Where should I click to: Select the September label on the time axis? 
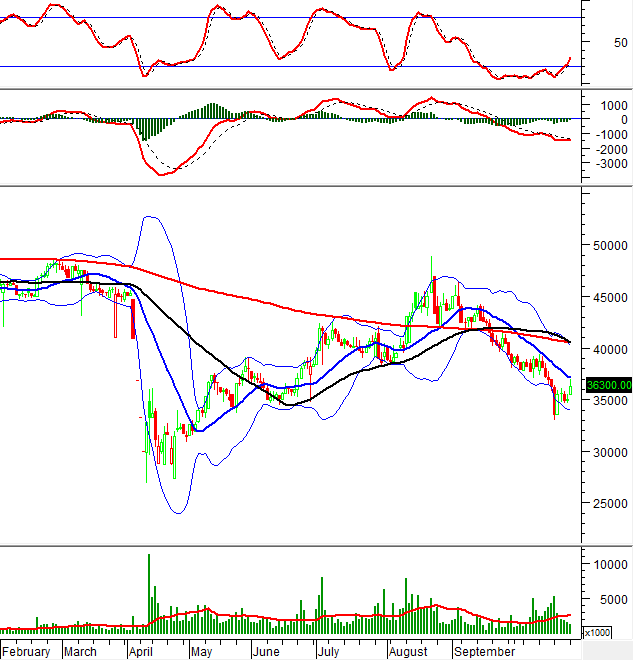[483, 651]
